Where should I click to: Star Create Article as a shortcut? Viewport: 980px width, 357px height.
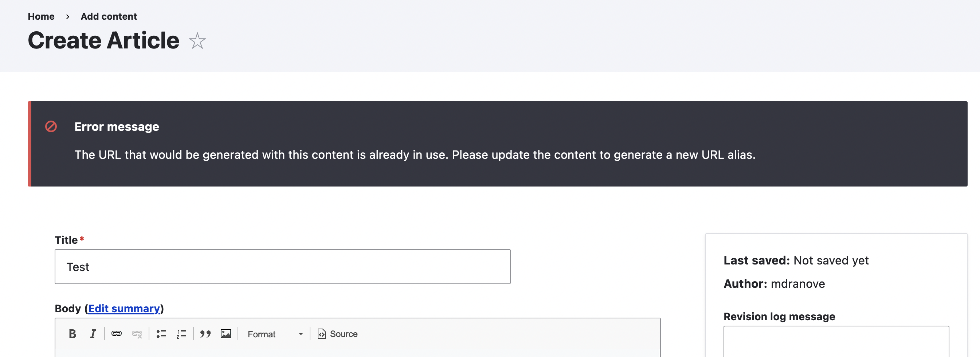point(197,41)
